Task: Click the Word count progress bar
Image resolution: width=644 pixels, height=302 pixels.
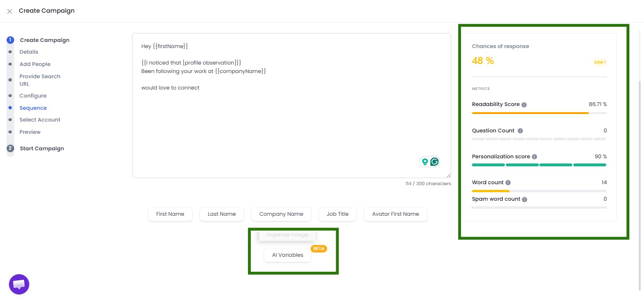Action: pos(539,191)
